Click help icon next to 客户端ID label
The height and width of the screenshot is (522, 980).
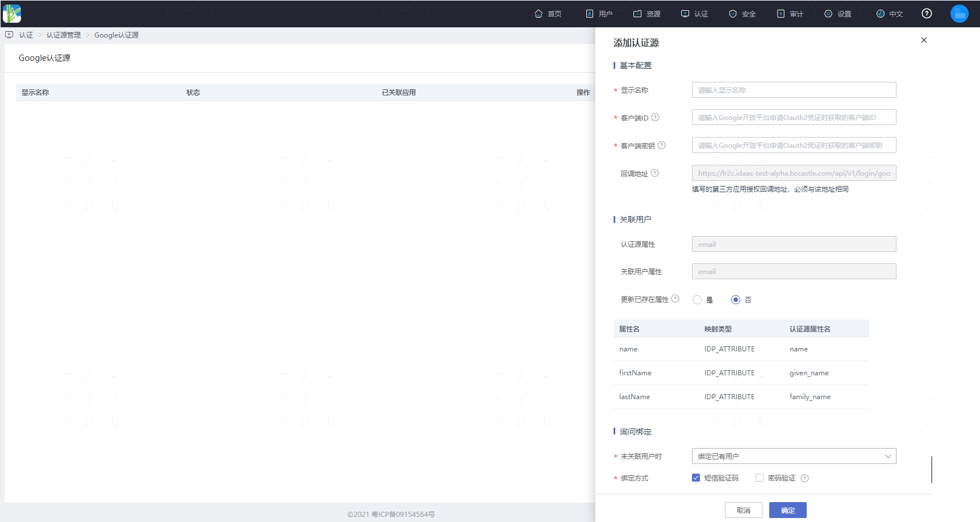[655, 117]
